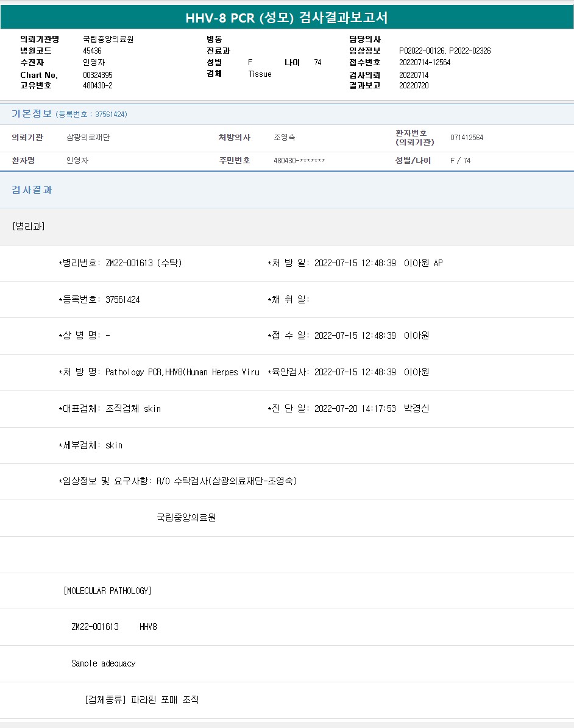Open the 검사결과 section heading

point(32,190)
